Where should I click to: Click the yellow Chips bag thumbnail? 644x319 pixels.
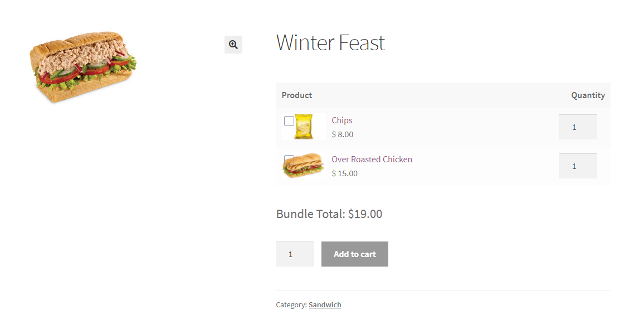[304, 127]
